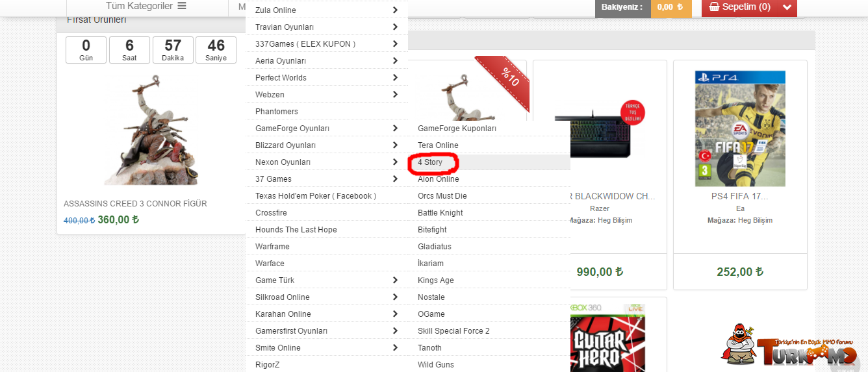Screen dimensions: 868x372
Task: Click the Saat countdown box
Action: tap(129, 50)
